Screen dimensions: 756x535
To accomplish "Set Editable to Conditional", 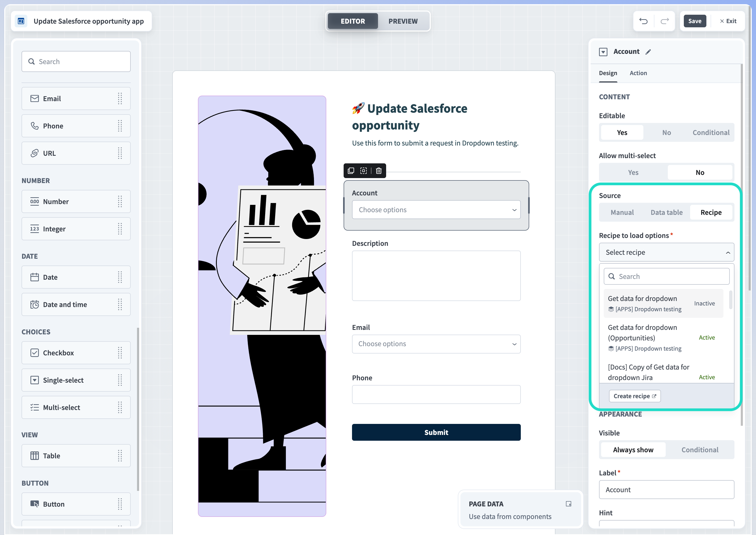I will point(711,132).
